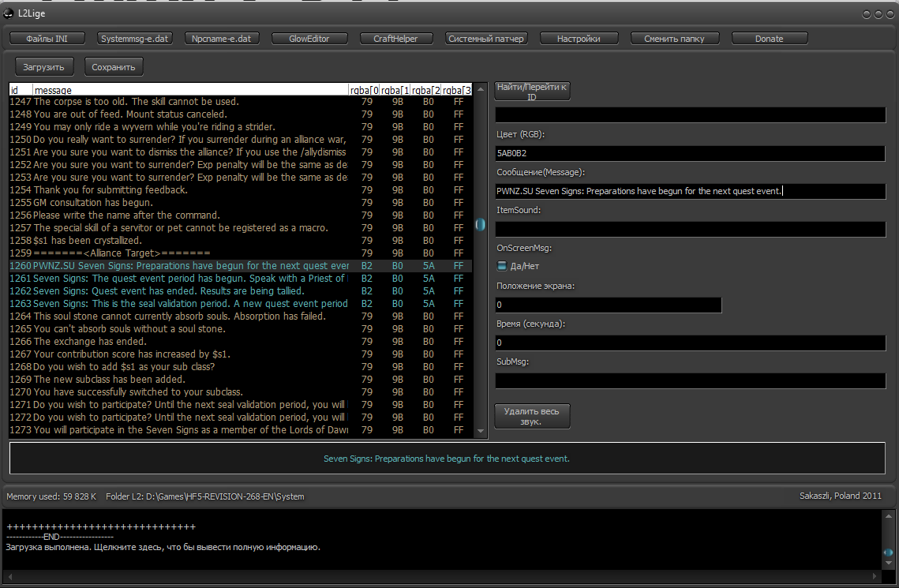
Task: Switch to Npcname-e.dat editor
Action: (x=221, y=39)
